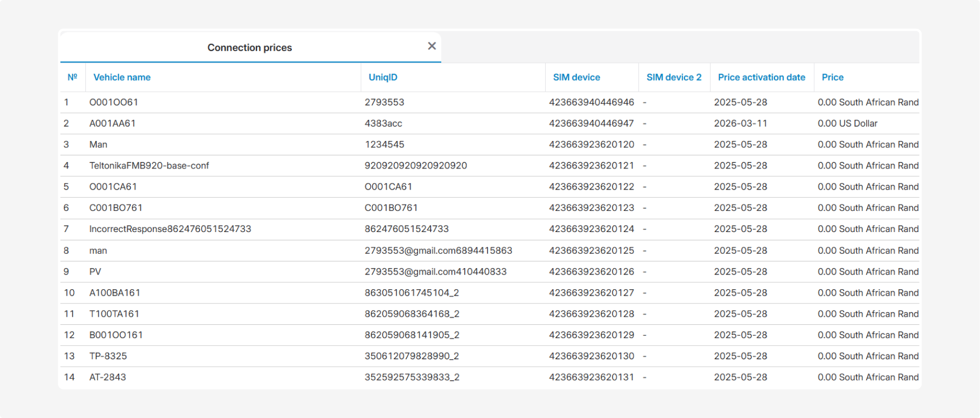Select vehicle A100BA161
The width and height of the screenshot is (980, 418).
tap(114, 293)
